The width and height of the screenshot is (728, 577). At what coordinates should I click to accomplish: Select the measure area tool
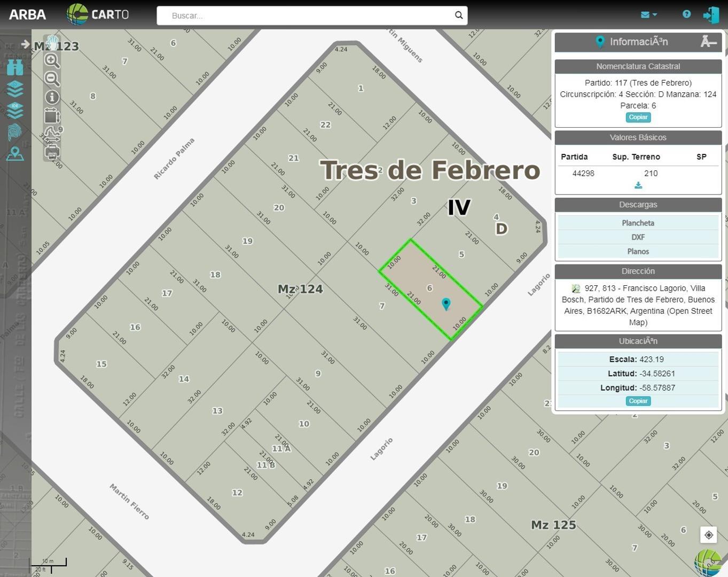pos(52,116)
